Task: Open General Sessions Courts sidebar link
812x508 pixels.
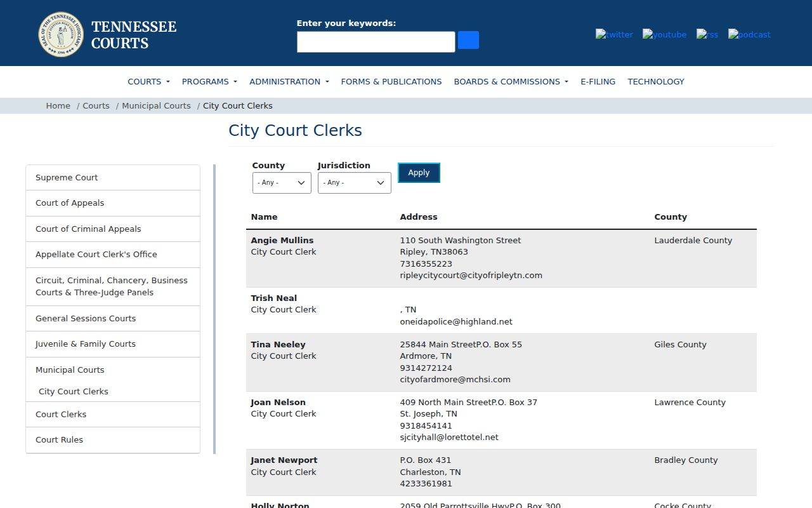Action: tap(113, 319)
